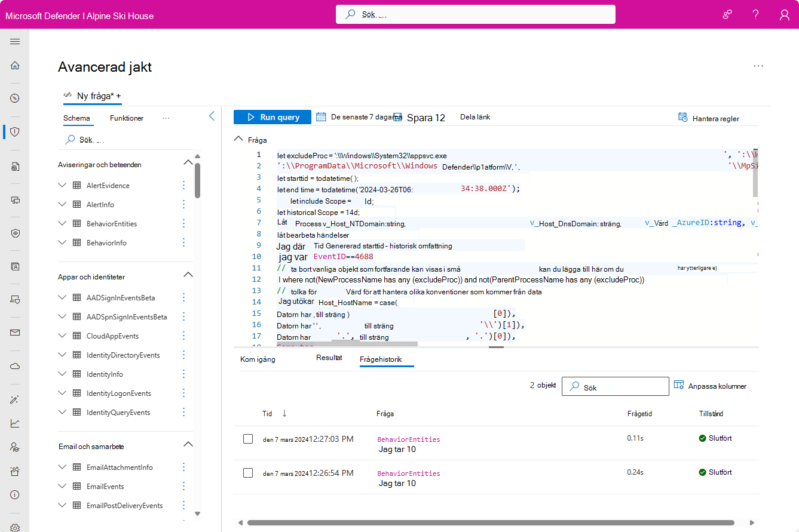This screenshot has width=799, height=532.
Task: Collapse the schema side panel chevron
Action: coord(212,116)
